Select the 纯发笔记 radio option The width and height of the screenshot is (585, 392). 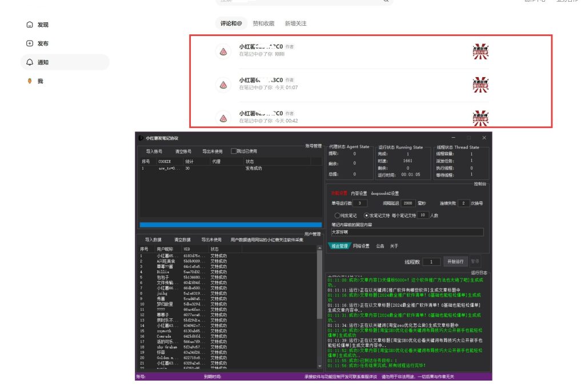(337, 215)
